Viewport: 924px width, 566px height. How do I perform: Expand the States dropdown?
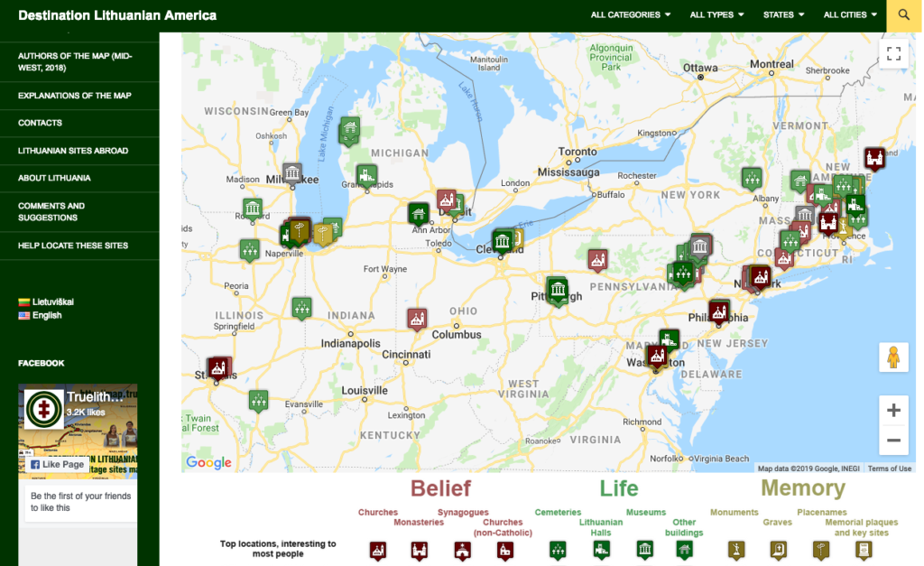point(783,15)
